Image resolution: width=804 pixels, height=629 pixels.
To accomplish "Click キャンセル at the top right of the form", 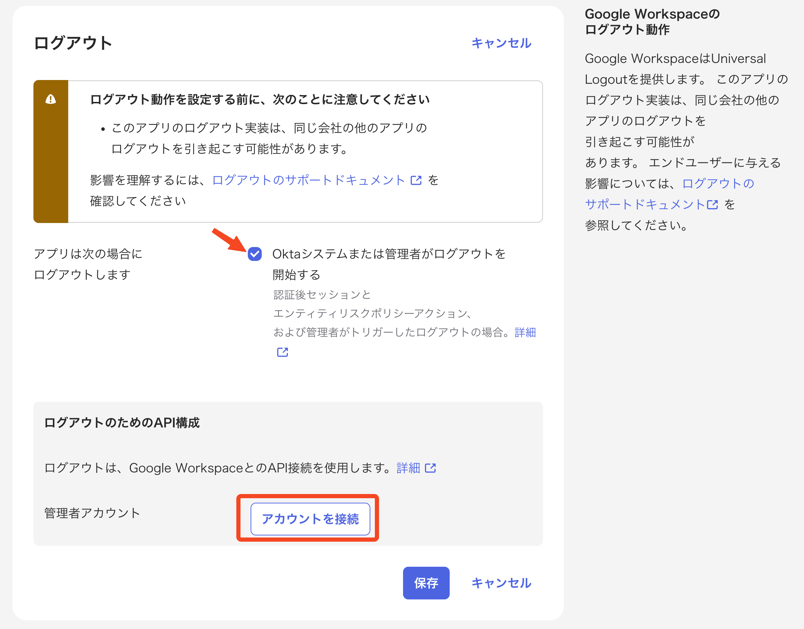I will tap(501, 43).
